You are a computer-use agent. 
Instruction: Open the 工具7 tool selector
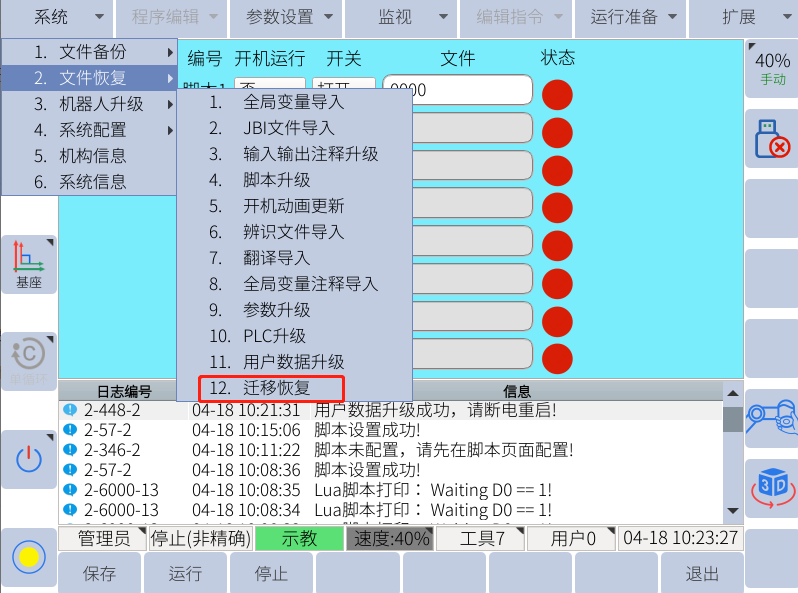coord(482,538)
